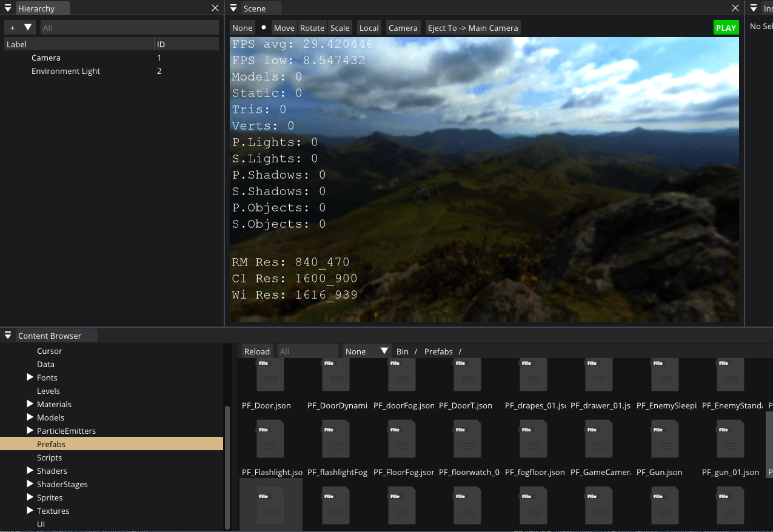Select the Data folder

tap(45, 364)
